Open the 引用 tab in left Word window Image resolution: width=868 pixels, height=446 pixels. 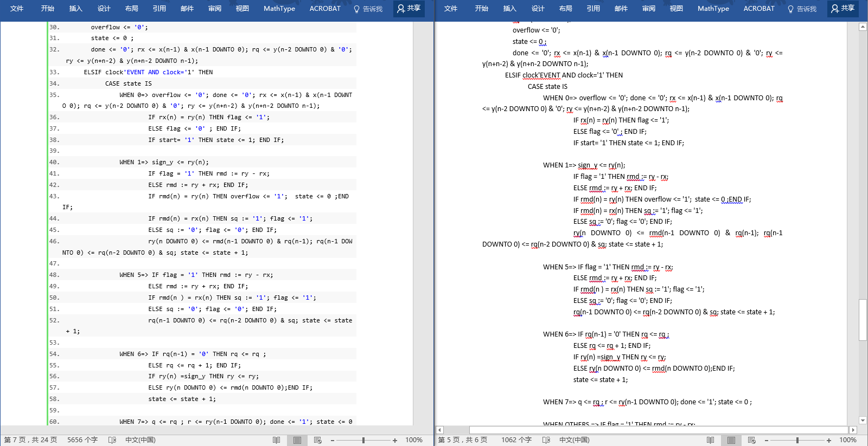(159, 9)
